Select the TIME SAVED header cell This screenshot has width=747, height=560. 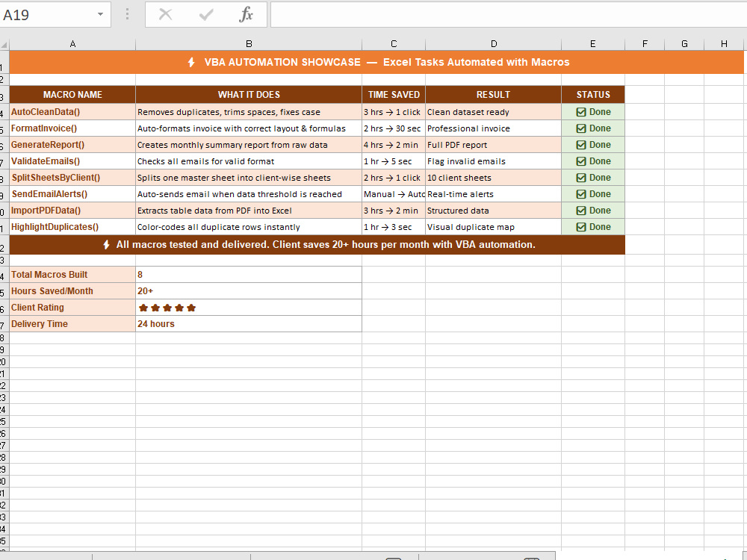point(394,94)
